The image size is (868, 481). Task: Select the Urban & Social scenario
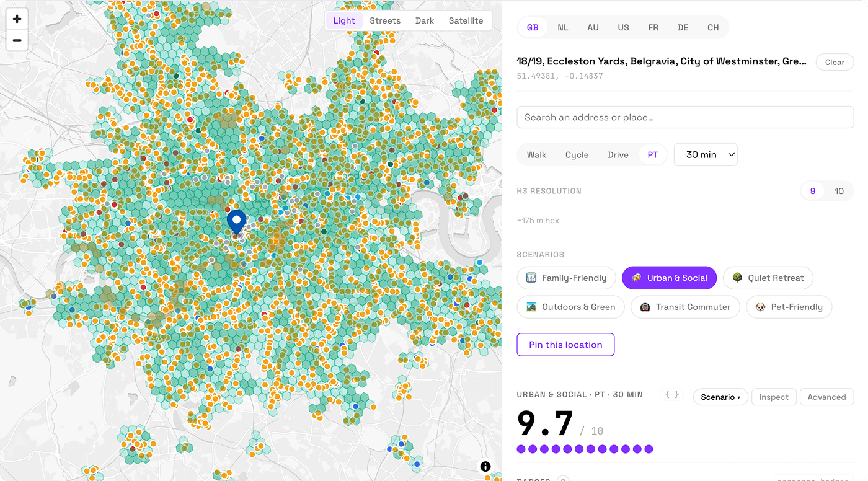tap(669, 278)
